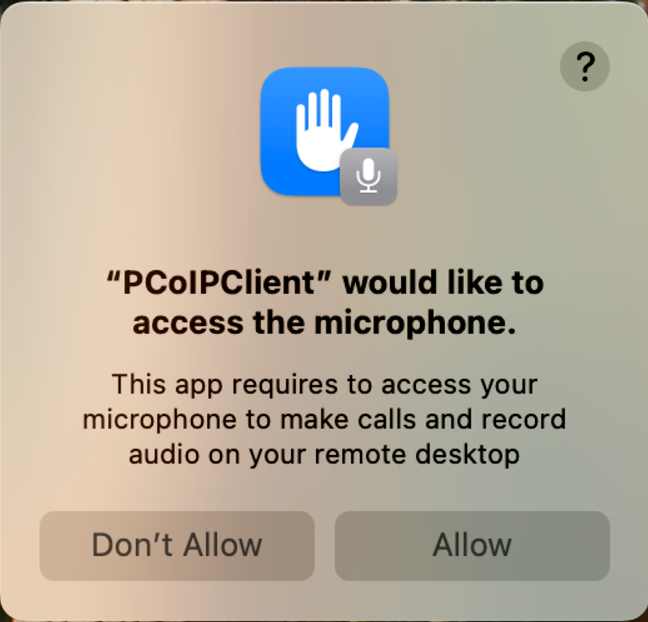The width and height of the screenshot is (648, 622).
Task: Click the gray microphone badge icon
Action: tap(368, 176)
